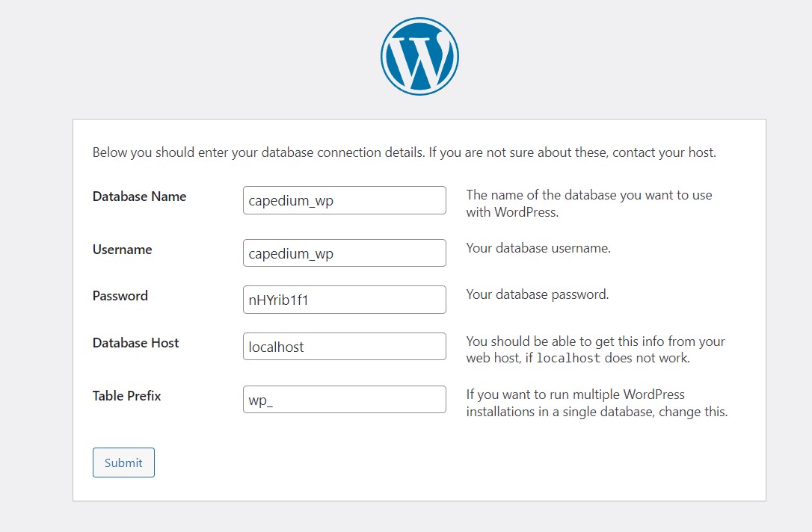The height and width of the screenshot is (532, 812).
Task: Select the Password input box
Action: coord(344,300)
